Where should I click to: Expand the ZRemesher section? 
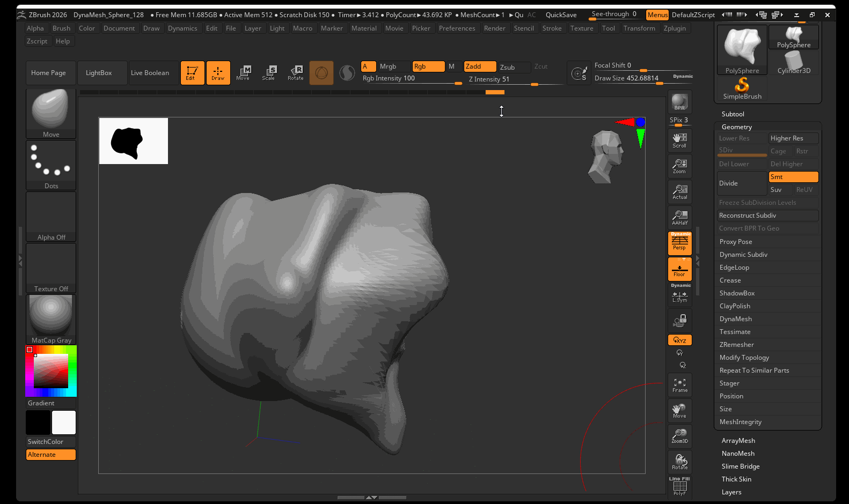point(737,345)
